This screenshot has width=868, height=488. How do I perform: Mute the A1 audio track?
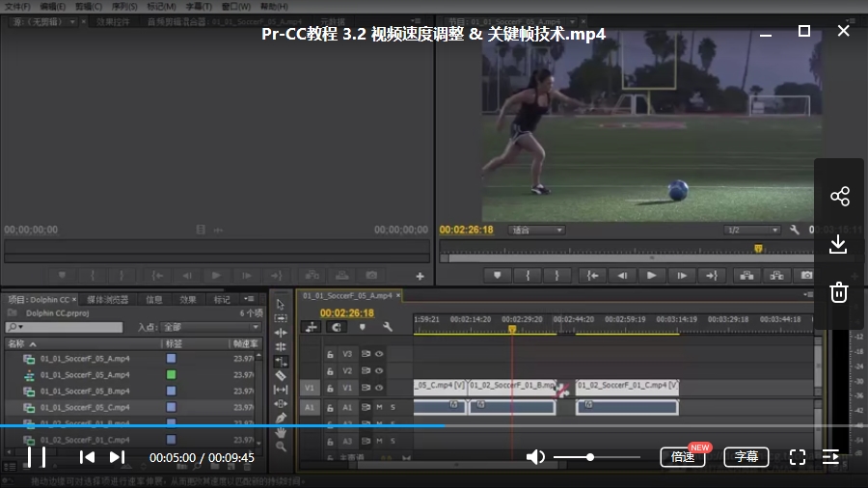(379, 407)
